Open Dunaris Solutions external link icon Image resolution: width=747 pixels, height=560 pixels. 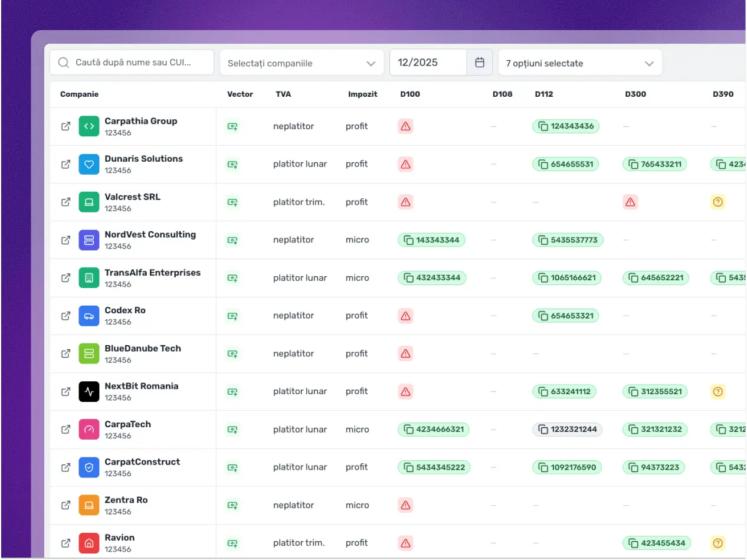(66, 164)
